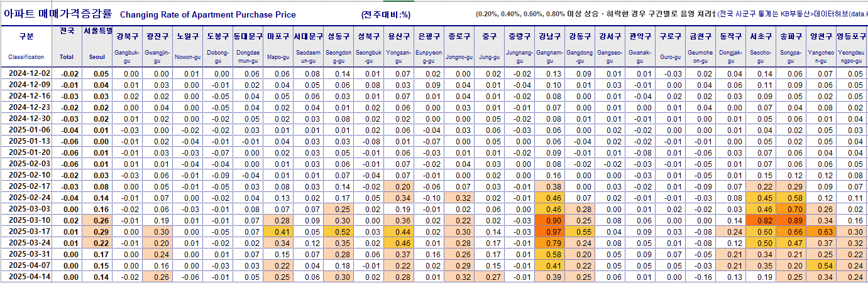Select the 2025-02-03 date cell
Viewport: 868px width, 283px height.
pos(26,164)
